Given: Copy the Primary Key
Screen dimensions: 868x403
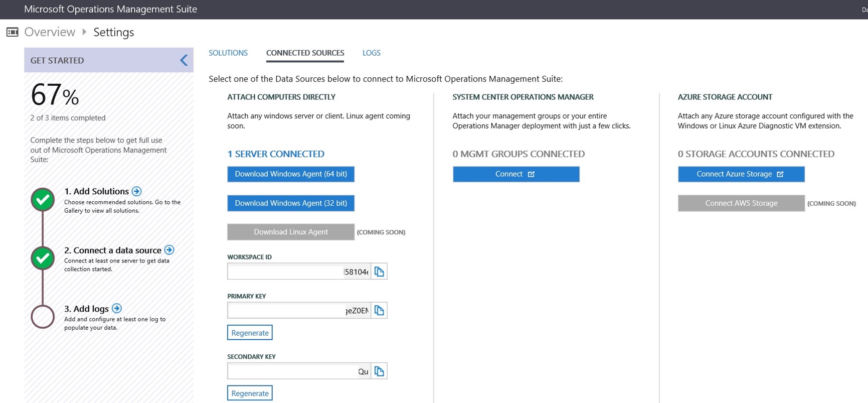Looking at the screenshot, I should 379,311.
